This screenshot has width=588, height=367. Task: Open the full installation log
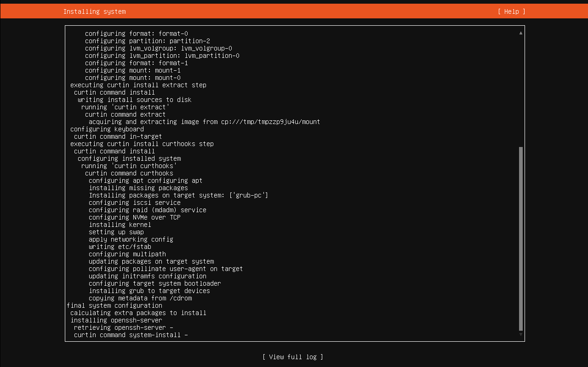point(293,356)
